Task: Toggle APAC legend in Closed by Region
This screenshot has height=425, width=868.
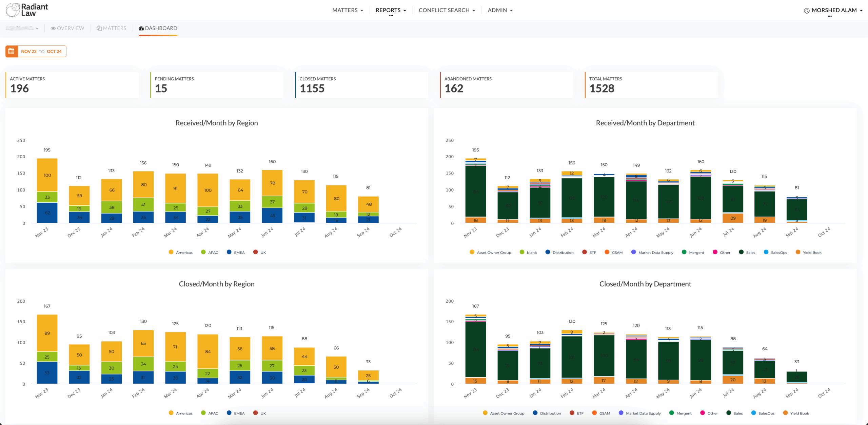Action: (210, 413)
